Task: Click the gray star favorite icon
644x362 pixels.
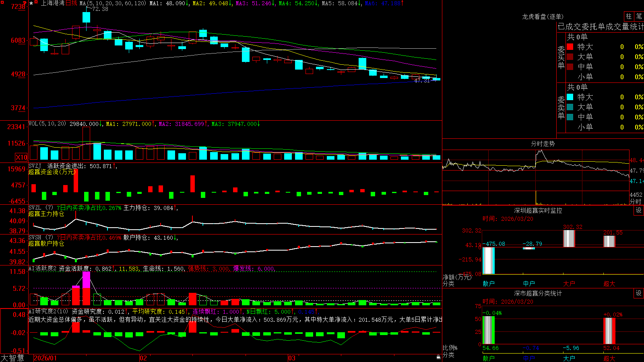Action: 31,3
